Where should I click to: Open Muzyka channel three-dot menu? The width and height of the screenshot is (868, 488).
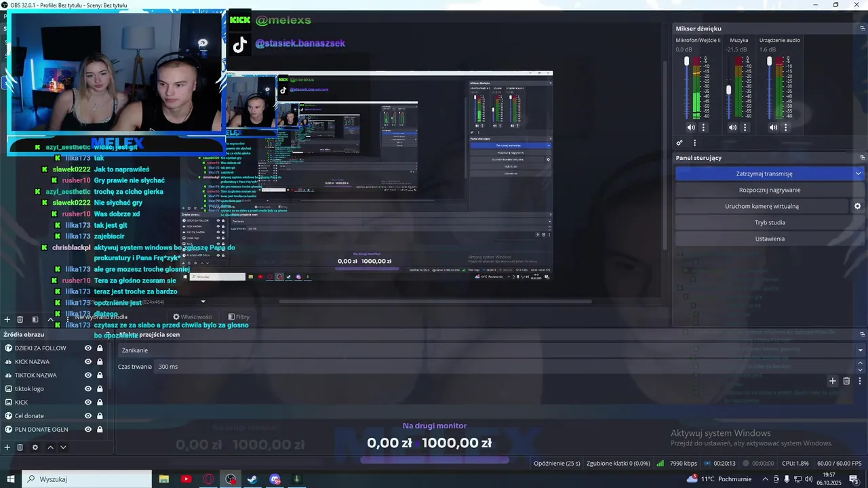point(745,127)
